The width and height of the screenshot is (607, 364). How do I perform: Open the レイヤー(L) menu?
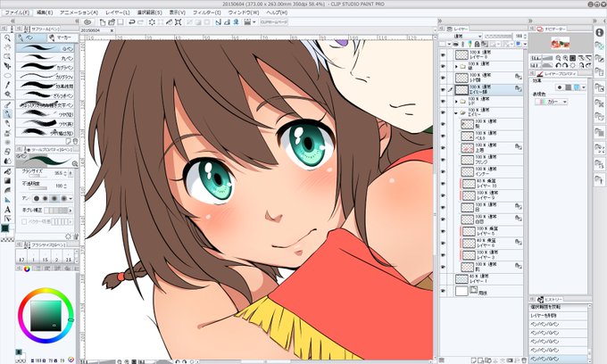(118, 12)
